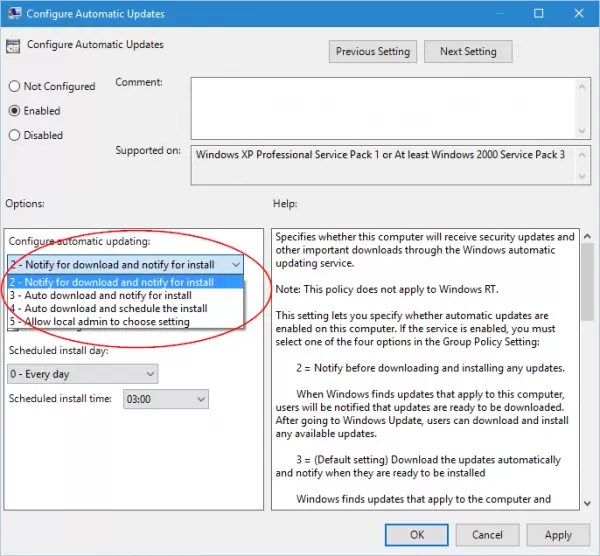
Task: Pick '4 - Auto download and schedule the install'
Action: pos(125,308)
